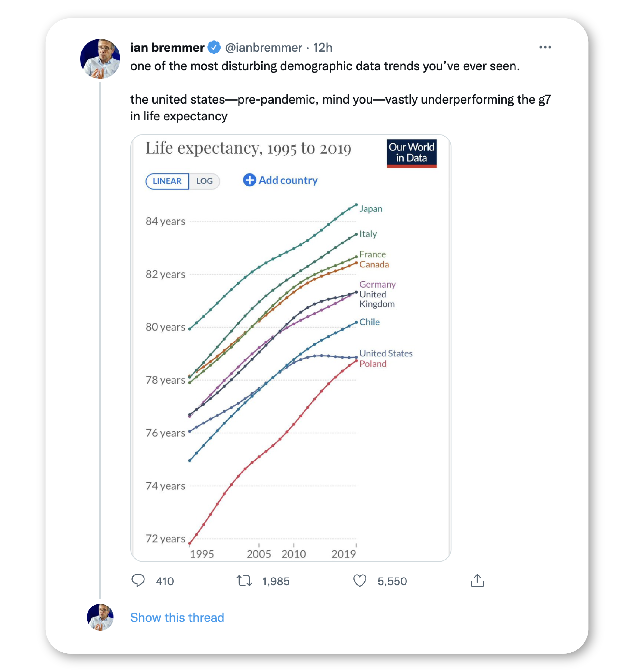
Task: Click the Add country text button
Action: click(x=288, y=180)
